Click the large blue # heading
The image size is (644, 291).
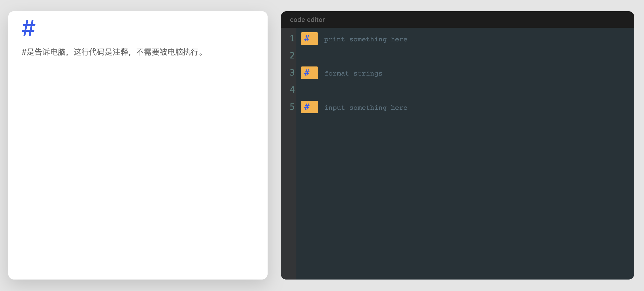29,28
